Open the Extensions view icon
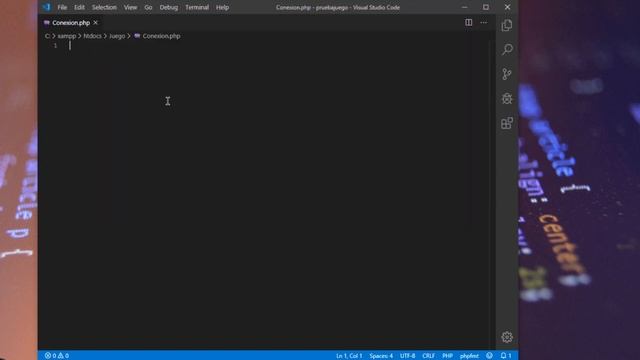 coord(507,123)
